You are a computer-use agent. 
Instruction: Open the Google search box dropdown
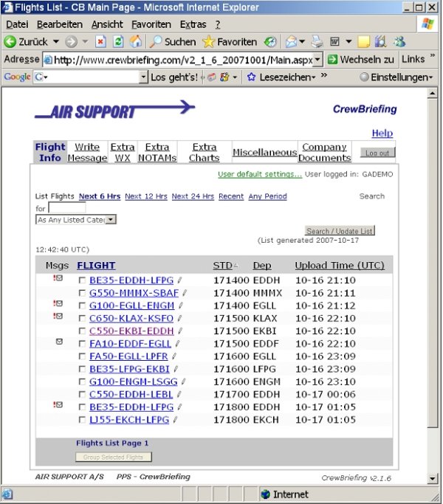tap(143, 77)
